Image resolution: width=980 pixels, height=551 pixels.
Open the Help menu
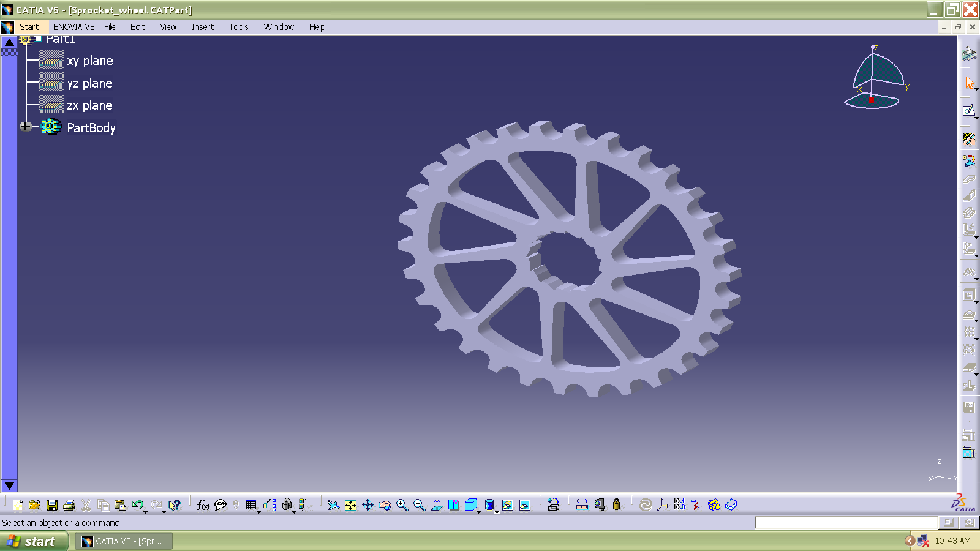coord(317,27)
